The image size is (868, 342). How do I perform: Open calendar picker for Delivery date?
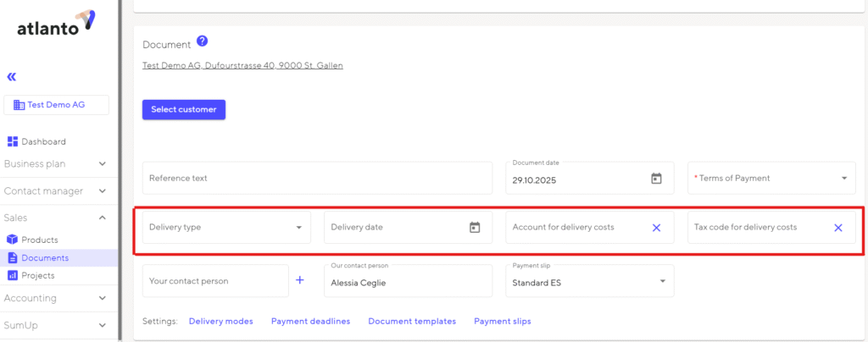(475, 227)
